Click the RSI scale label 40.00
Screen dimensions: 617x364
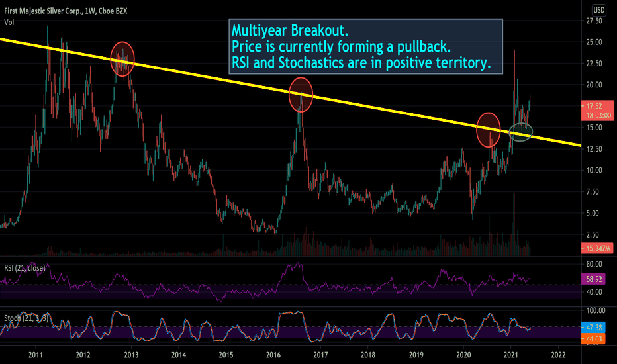point(594,292)
